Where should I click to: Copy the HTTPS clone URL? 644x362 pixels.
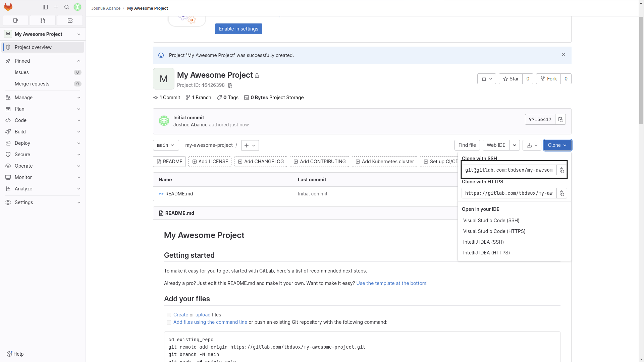(x=562, y=193)
